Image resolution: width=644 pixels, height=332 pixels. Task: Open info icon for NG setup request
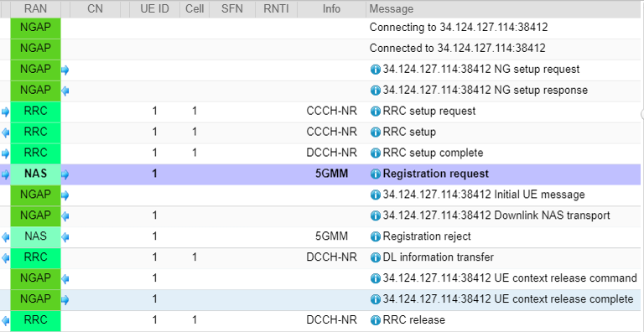(375, 70)
